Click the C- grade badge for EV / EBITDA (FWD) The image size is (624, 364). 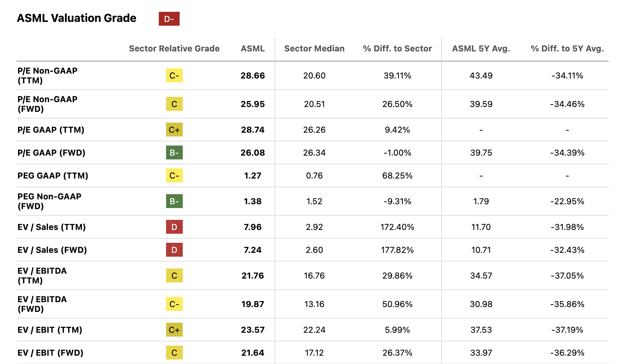tap(174, 304)
